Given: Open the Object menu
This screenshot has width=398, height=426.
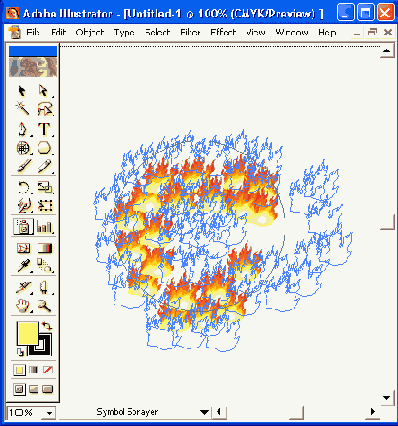Looking at the screenshot, I should pyautogui.click(x=90, y=33).
